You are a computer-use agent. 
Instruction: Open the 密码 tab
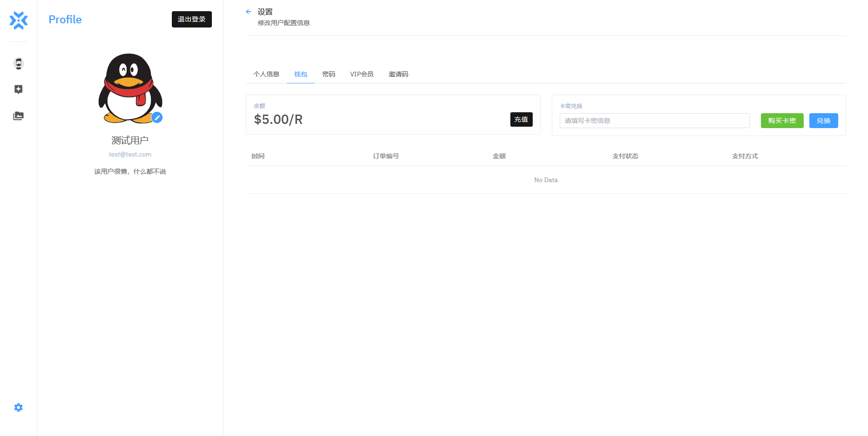329,74
